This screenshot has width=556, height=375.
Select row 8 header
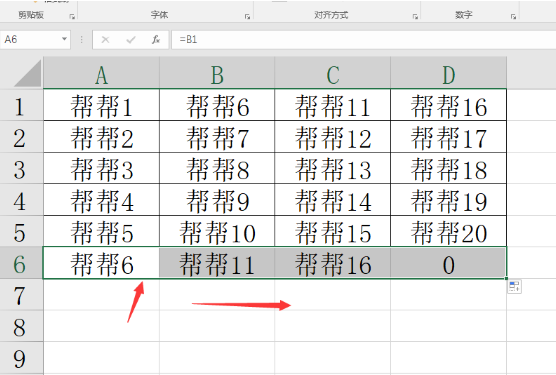pos(21,326)
